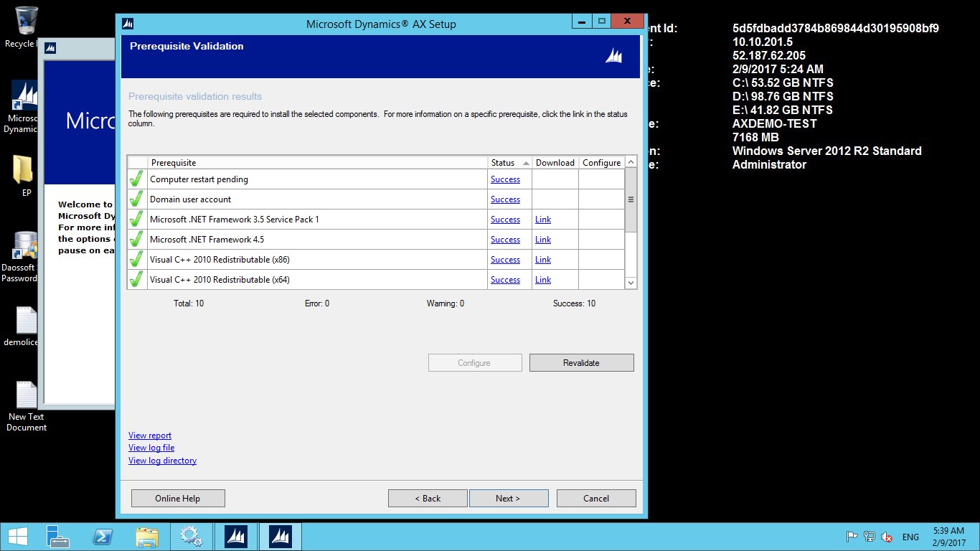
Task: Open the View log directory link
Action: pos(162,461)
